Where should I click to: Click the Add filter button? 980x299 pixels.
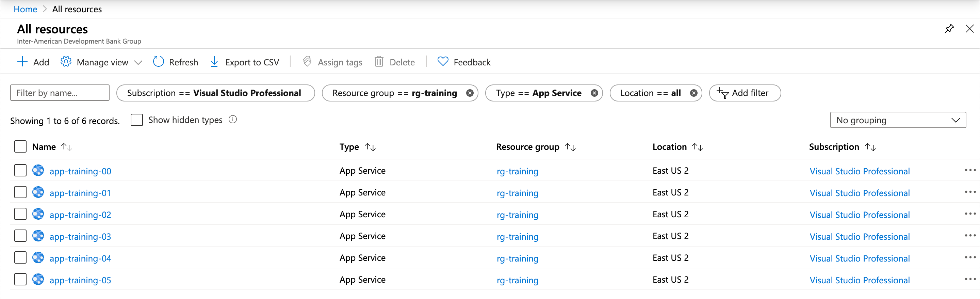click(745, 93)
